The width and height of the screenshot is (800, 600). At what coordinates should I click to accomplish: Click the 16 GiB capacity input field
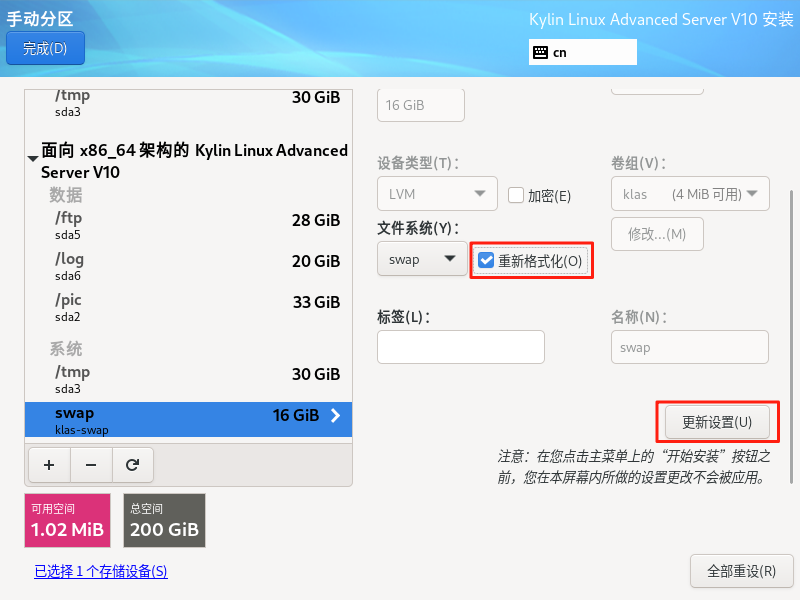[x=421, y=105]
